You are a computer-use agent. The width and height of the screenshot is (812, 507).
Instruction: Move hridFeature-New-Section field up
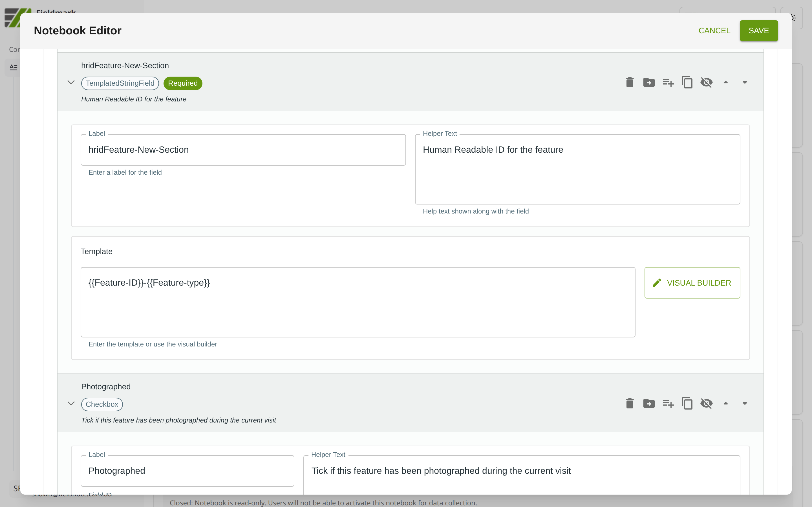pos(725,83)
